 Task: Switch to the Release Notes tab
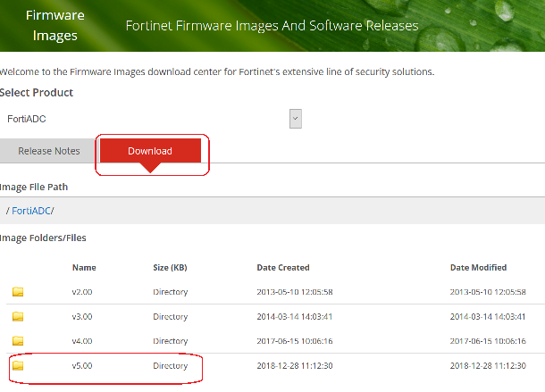pyautogui.click(x=49, y=151)
